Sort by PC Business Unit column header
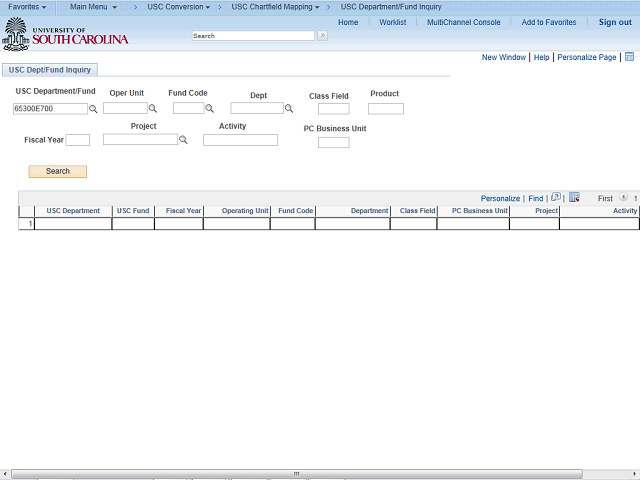 pyautogui.click(x=480, y=211)
